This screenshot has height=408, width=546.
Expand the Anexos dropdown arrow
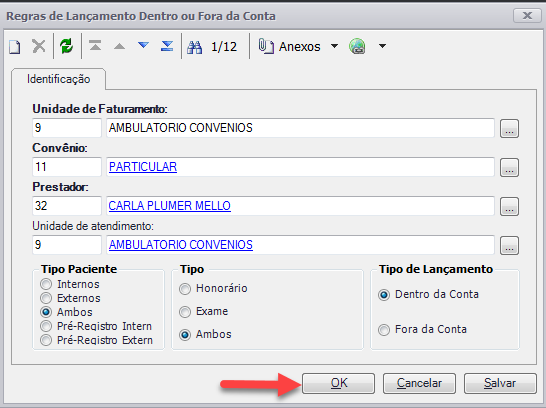334,46
